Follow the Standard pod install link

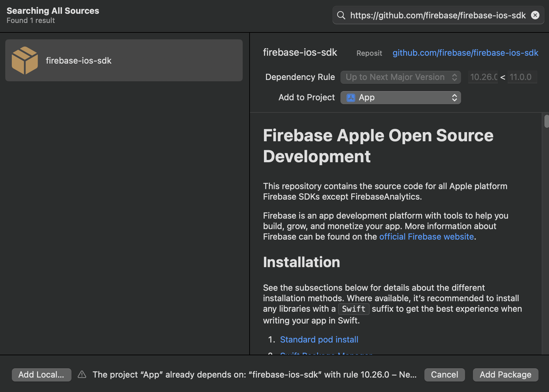[319, 340]
